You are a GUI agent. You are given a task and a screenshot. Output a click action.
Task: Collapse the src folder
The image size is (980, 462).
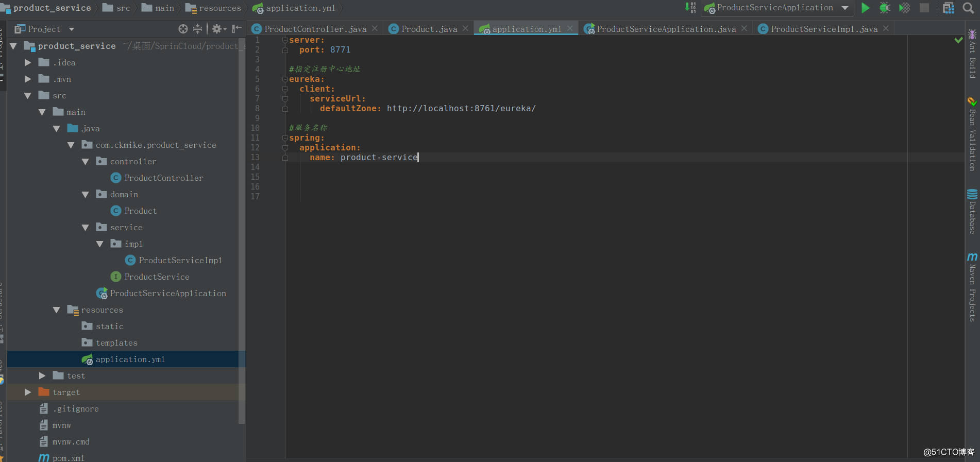click(28, 95)
